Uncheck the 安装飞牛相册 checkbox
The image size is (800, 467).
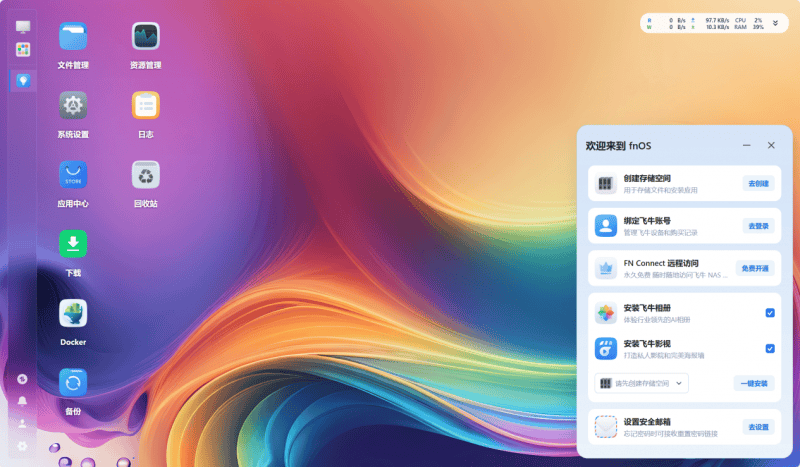(x=770, y=313)
